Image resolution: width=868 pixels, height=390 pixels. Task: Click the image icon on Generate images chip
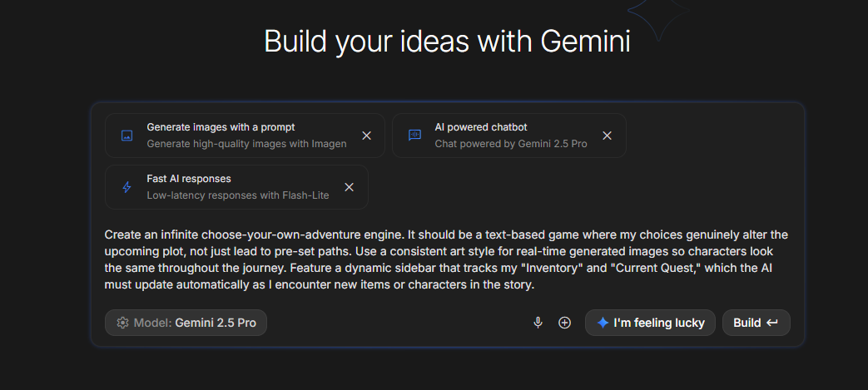[x=126, y=136]
